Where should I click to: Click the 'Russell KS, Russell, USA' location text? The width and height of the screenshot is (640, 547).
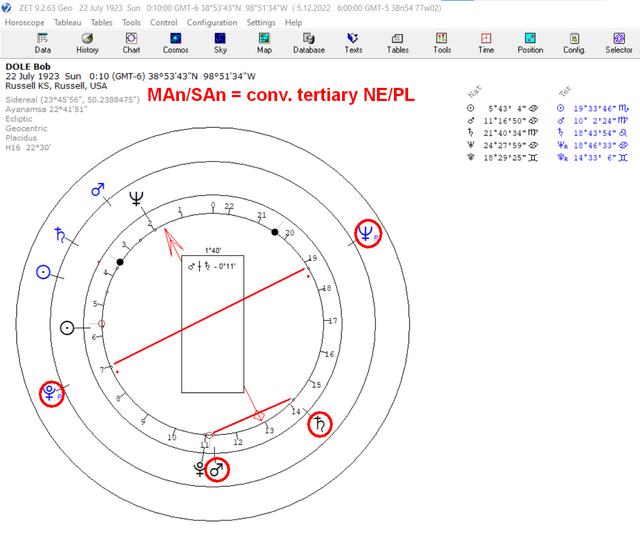pyautogui.click(x=56, y=86)
